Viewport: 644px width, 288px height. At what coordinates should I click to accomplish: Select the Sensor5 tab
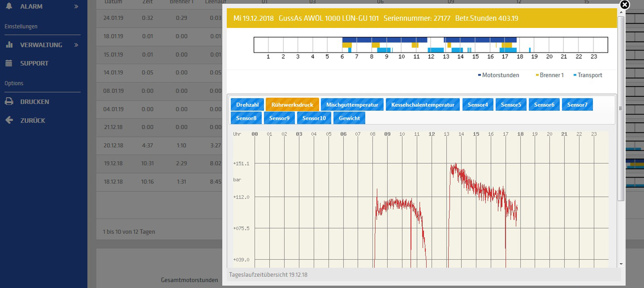(511, 104)
